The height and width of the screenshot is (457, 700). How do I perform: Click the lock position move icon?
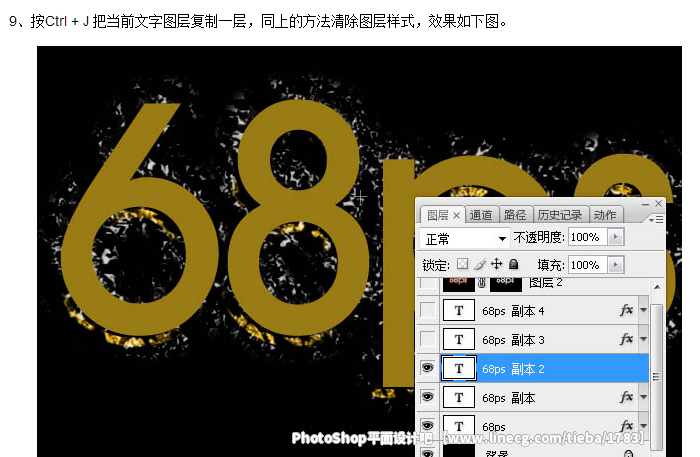click(x=496, y=265)
